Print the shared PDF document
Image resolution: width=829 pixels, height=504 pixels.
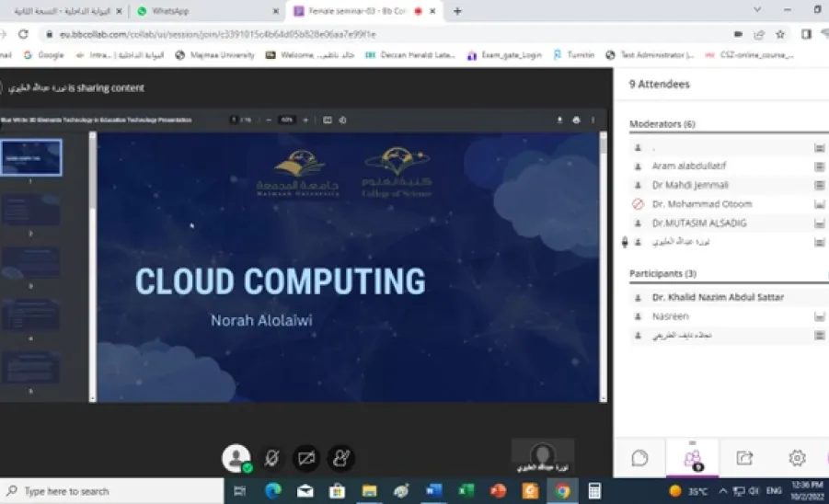click(576, 120)
